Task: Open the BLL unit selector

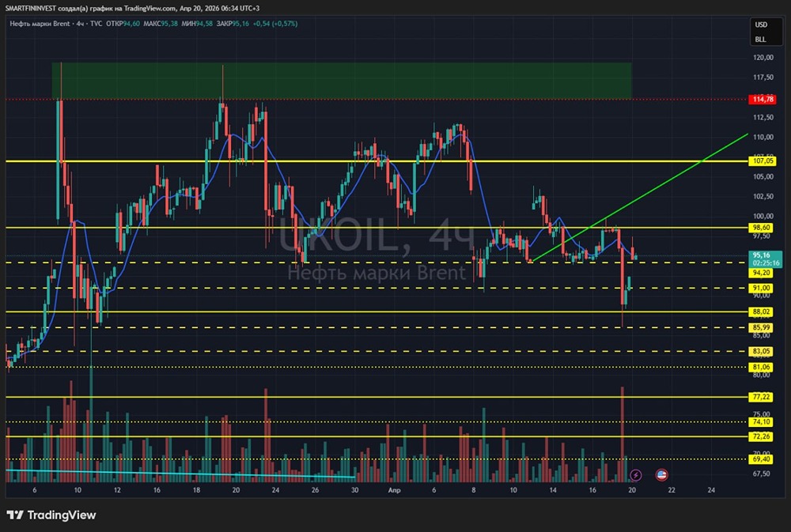Action: pos(761,39)
